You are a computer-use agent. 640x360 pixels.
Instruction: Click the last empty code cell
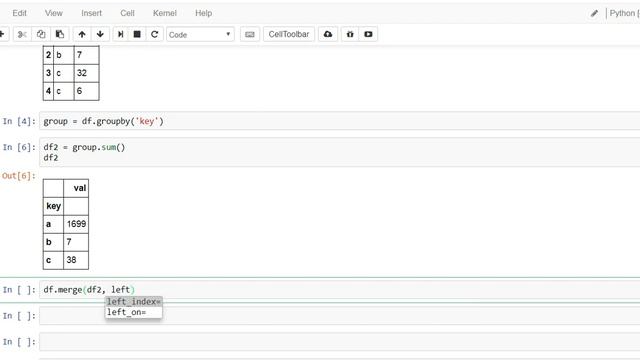click(340, 342)
